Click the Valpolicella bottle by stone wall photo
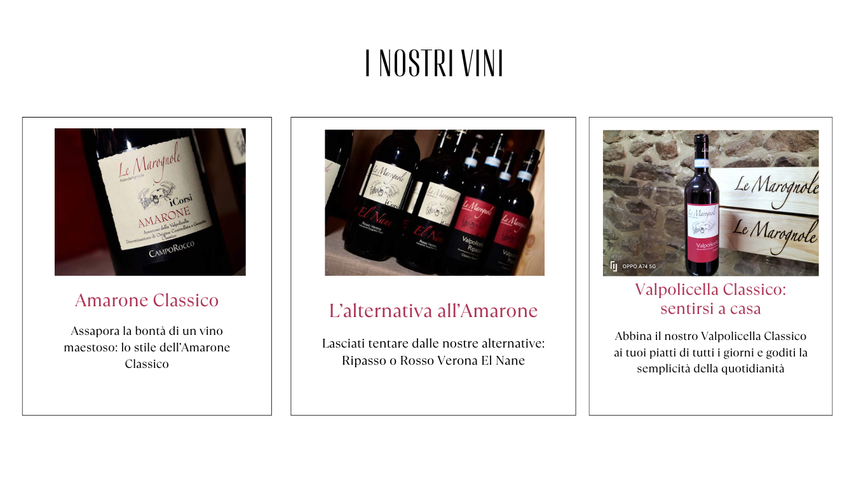The height and width of the screenshot is (488, 868). click(710, 203)
